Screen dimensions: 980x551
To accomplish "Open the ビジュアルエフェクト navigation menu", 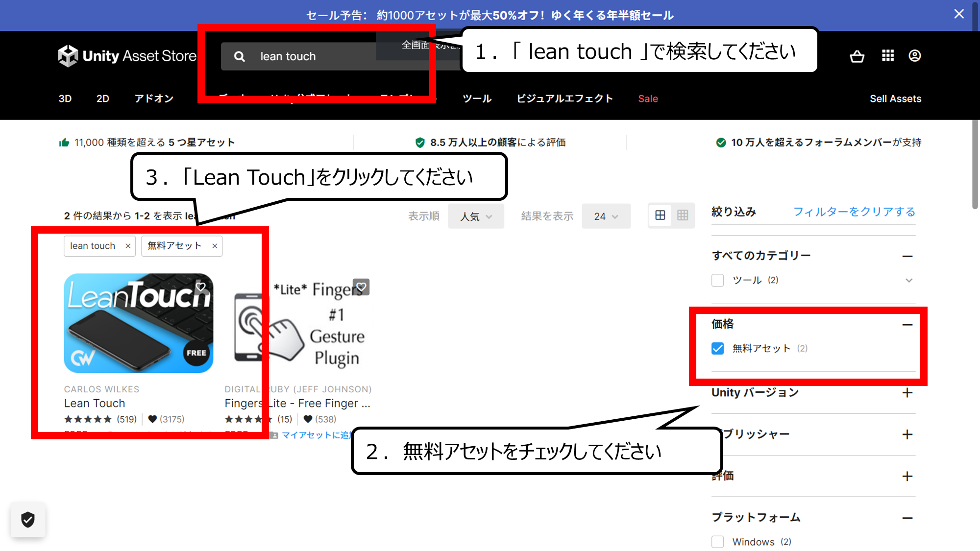I will coord(565,98).
